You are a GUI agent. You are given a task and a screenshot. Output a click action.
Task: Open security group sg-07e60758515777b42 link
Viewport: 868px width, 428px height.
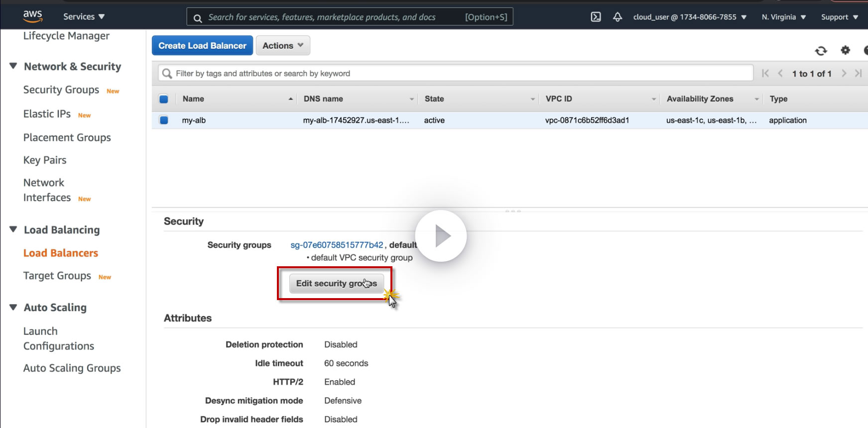[337, 245]
